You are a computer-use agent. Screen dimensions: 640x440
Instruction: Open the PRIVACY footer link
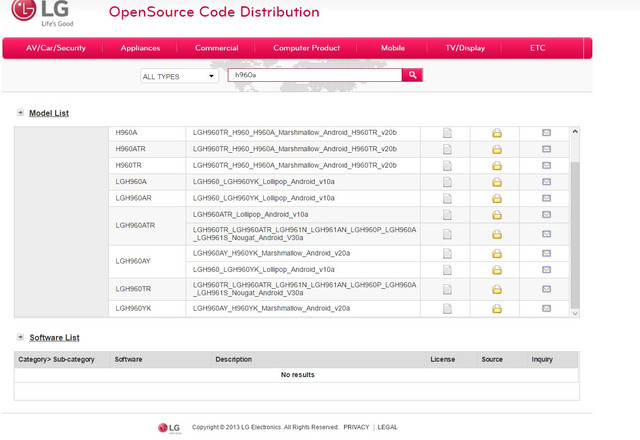[356, 427]
